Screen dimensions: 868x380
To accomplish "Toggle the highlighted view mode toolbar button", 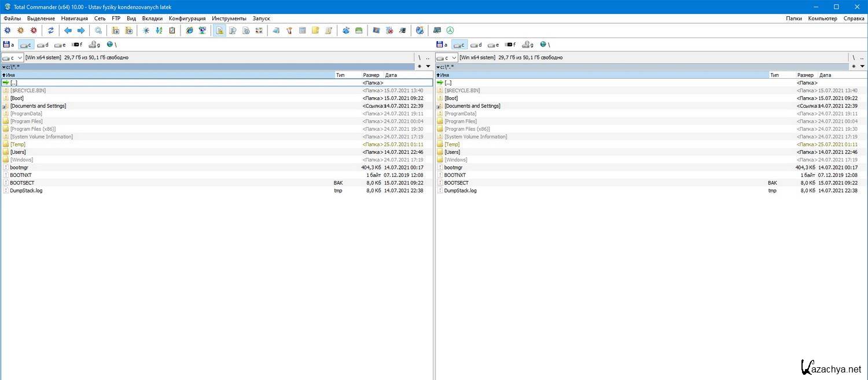I will [219, 31].
